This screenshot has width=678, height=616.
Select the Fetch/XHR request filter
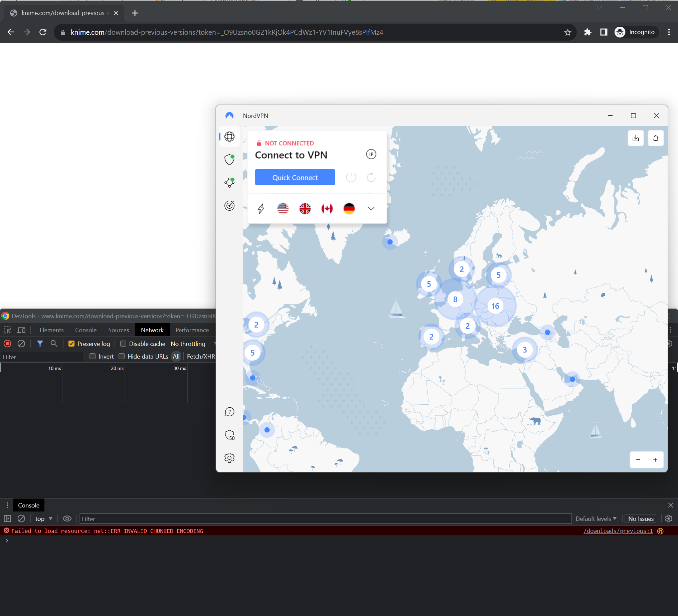201,357
